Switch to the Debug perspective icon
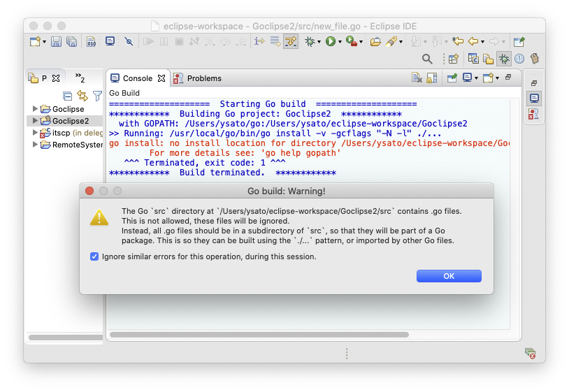The image size is (569, 392). pyautogui.click(x=503, y=59)
